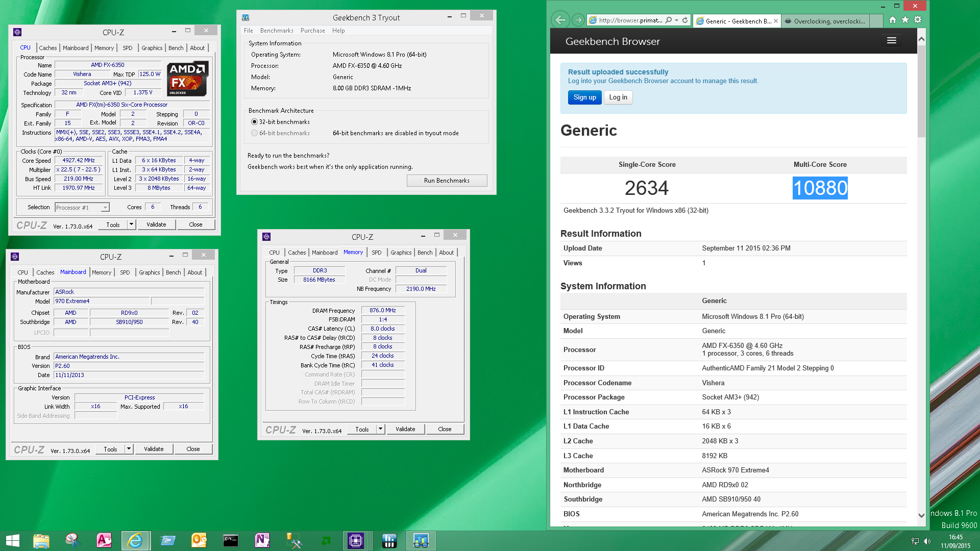Click the blue Sign up button
This screenshot has width=980, height=551.
coord(584,97)
